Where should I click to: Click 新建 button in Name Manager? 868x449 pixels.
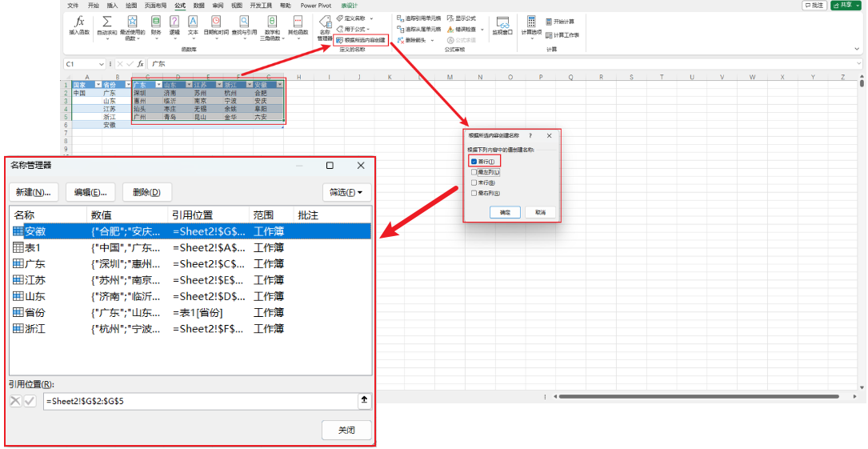click(x=34, y=193)
